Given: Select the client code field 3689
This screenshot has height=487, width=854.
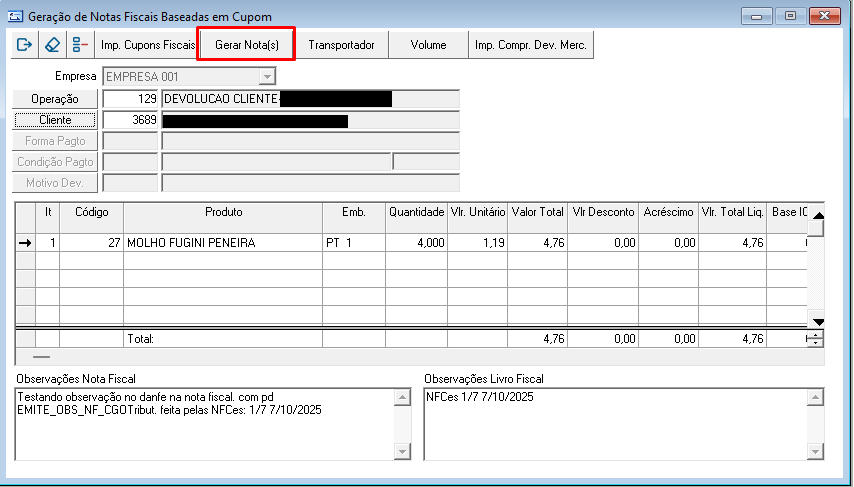Looking at the screenshot, I should click(130, 120).
